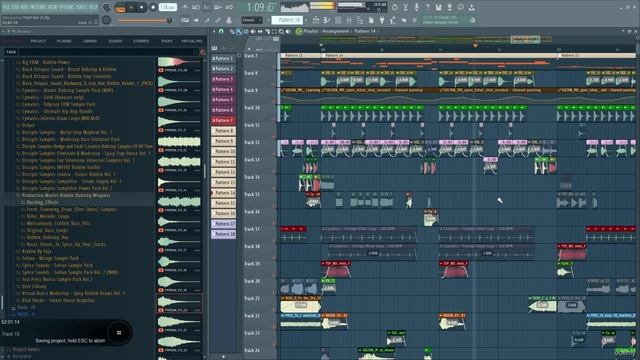Select the Zoom tool in Playlist toolbar
Screen dimensions: 640x360
point(281,31)
